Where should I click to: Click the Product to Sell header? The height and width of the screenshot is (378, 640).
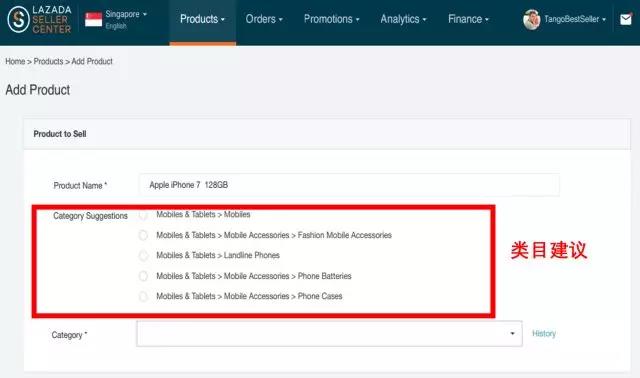coord(60,134)
